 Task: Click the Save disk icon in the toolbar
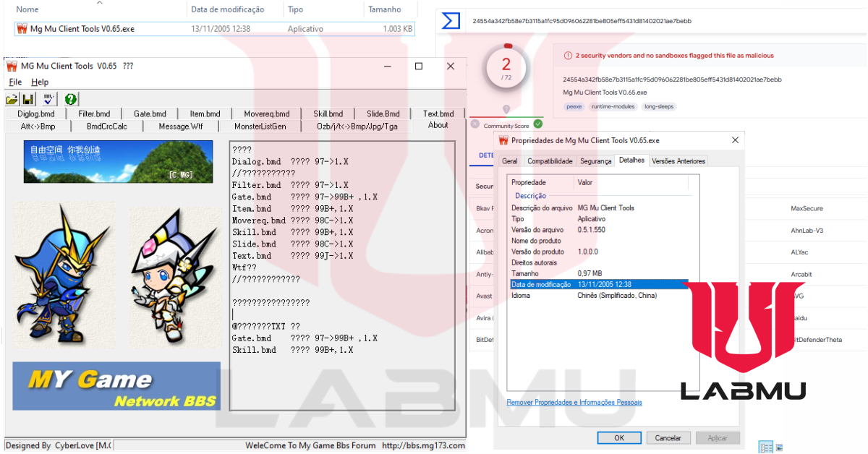pyautogui.click(x=27, y=98)
